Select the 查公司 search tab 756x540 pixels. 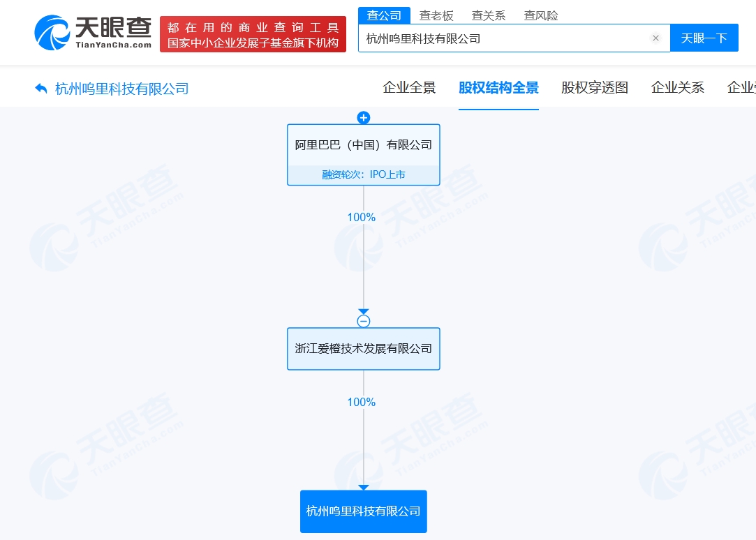click(x=384, y=15)
